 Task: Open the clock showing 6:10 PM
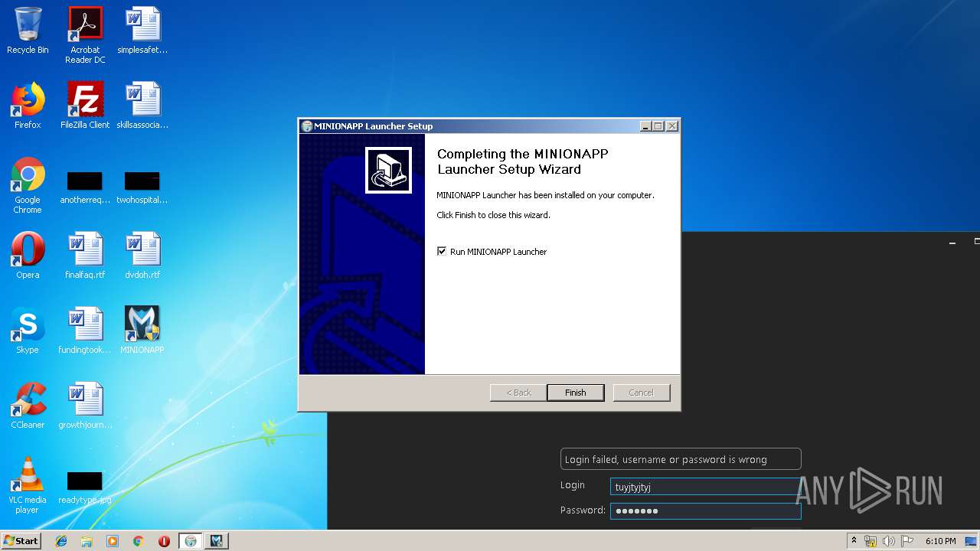click(x=940, y=541)
